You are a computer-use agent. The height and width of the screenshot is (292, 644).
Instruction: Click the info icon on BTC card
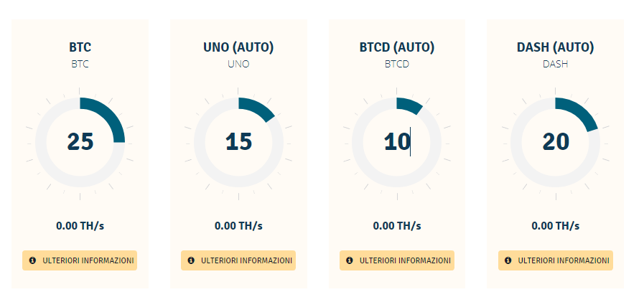(32, 260)
